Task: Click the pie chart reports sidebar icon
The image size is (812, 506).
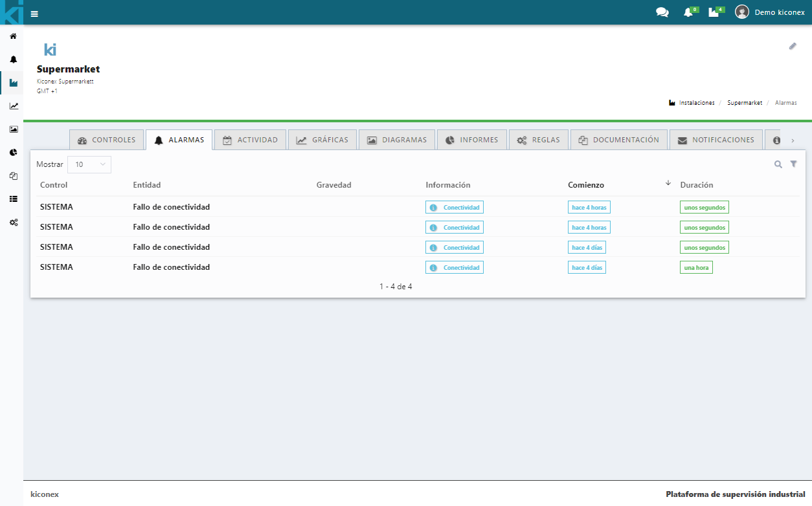Action: 13,153
